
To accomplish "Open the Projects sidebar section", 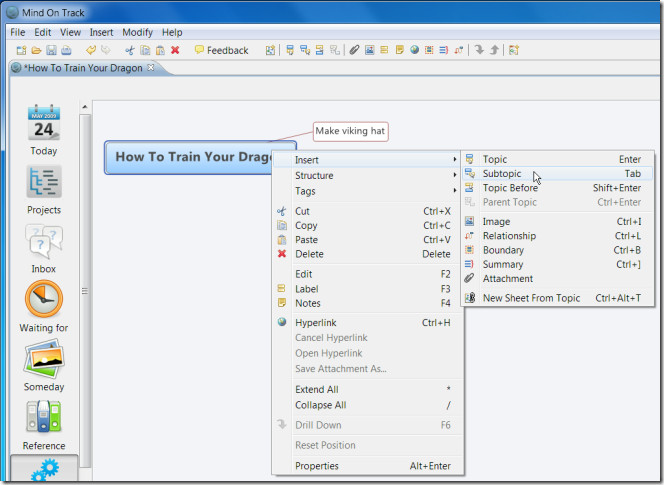I will pos(44,190).
